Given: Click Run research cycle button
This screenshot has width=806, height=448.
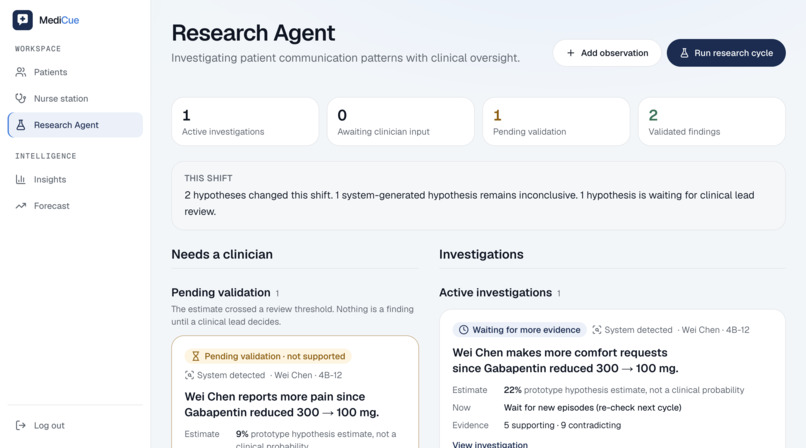Looking at the screenshot, I should pyautogui.click(x=726, y=53).
